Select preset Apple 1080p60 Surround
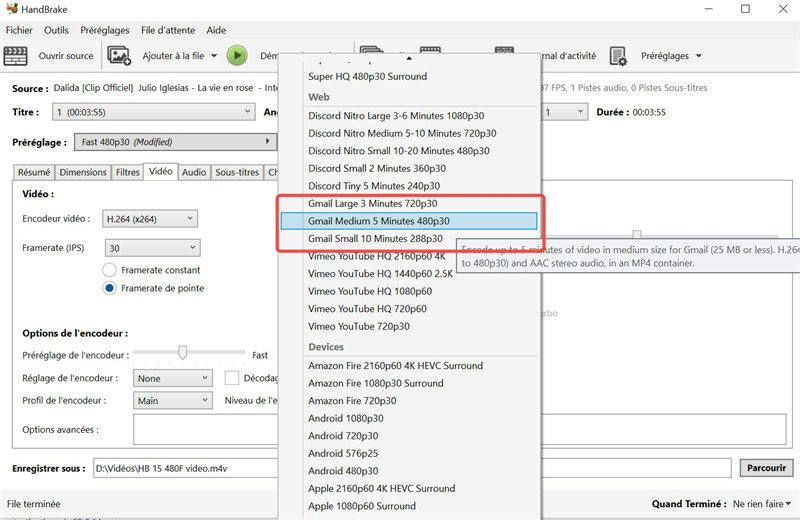The image size is (800, 520). coord(362,506)
